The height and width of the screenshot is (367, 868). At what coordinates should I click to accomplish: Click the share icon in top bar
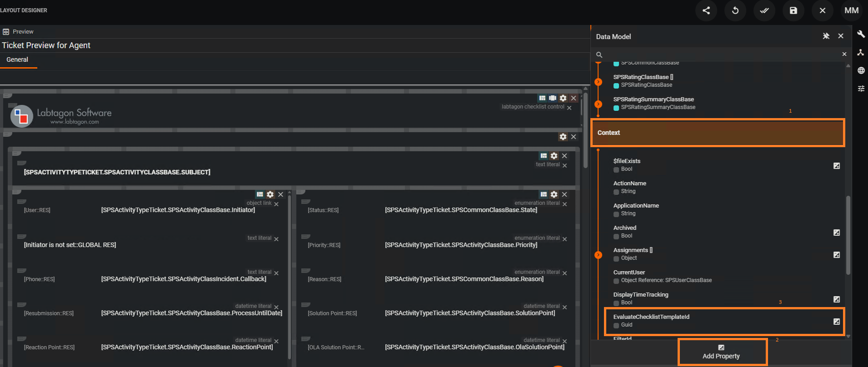(x=706, y=10)
